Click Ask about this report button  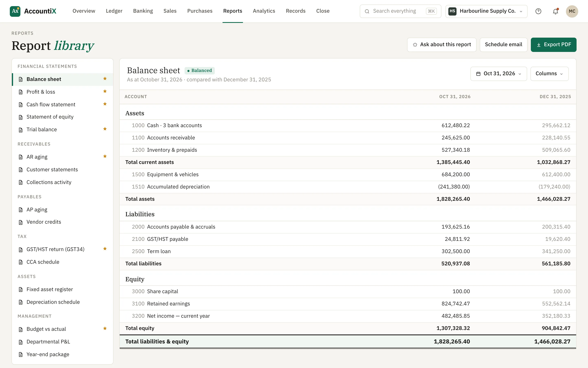click(441, 45)
